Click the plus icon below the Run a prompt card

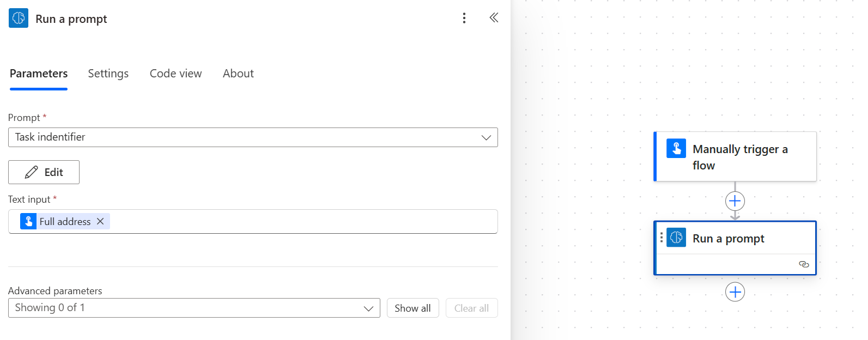735,292
